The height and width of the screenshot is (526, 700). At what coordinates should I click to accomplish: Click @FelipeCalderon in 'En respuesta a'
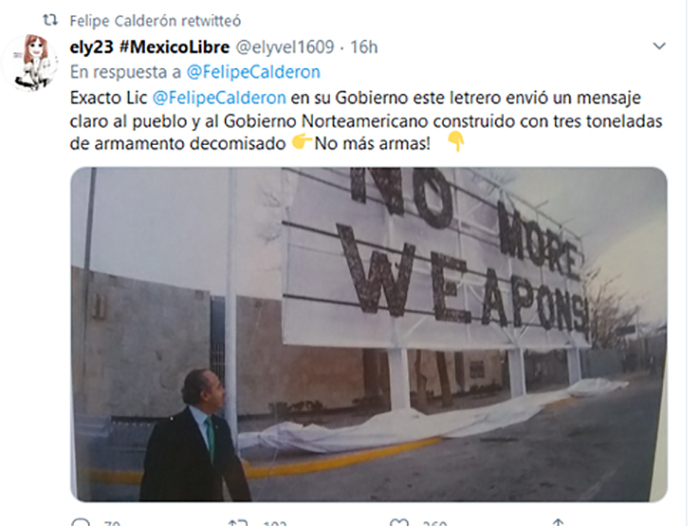[x=253, y=72]
